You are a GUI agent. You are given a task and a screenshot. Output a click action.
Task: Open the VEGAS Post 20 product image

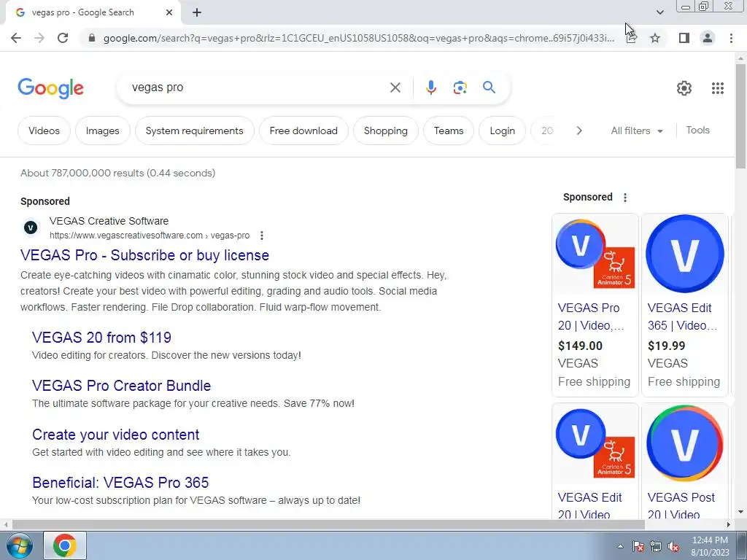[684, 443]
